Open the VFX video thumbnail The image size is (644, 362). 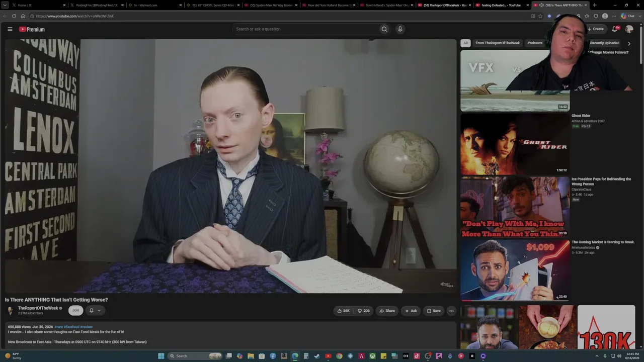click(x=515, y=80)
